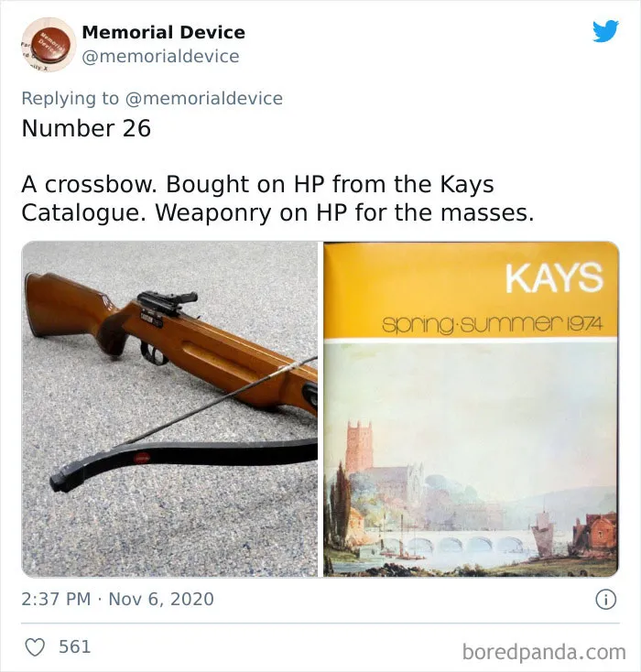Screen dimensions: 641x672
Task: Click the KAYS title on catalogue cover
Action: point(554,278)
